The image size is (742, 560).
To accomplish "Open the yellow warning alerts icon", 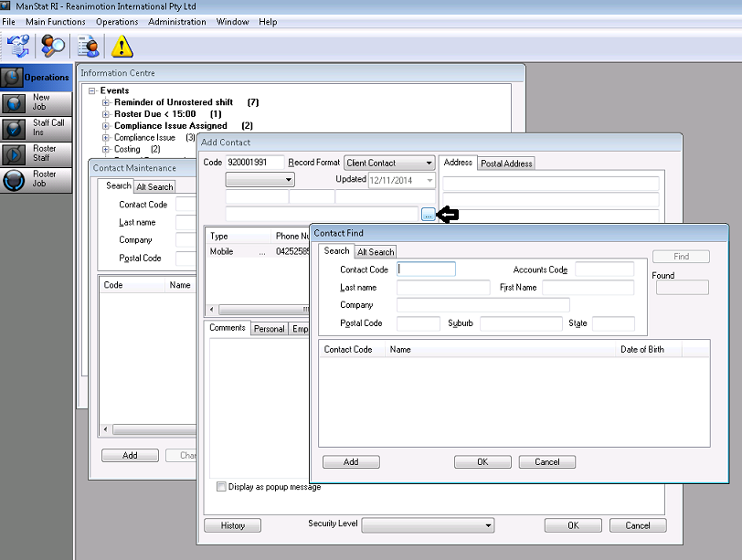I will pyautogui.click(x=122, y=45).
